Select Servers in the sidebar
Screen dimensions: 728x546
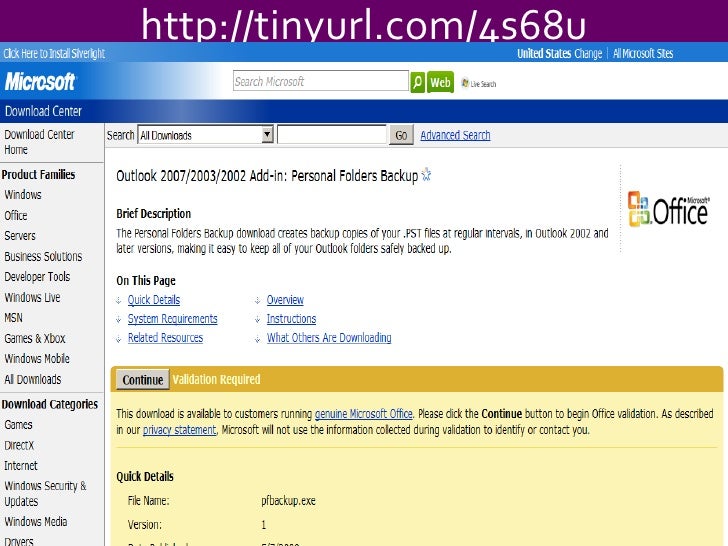click(x=20, y=236)
